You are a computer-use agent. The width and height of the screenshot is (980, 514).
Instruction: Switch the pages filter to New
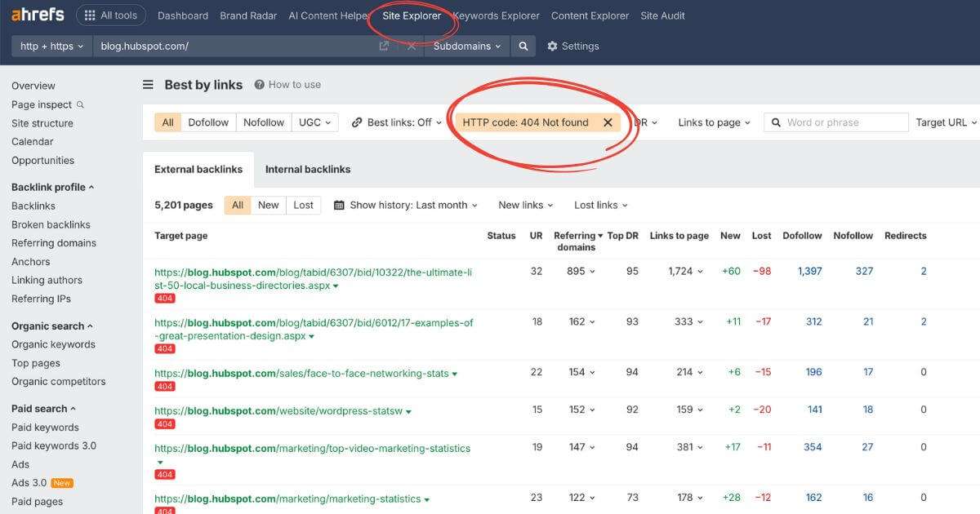click(x=268, y=205)
